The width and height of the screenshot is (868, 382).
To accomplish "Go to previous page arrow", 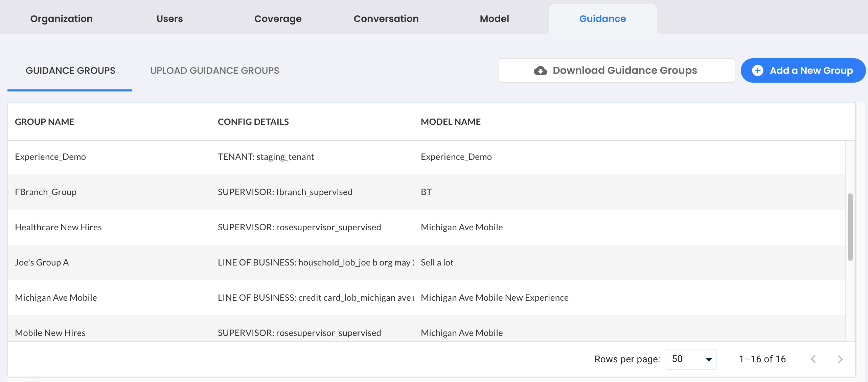I will coord(813,359).
